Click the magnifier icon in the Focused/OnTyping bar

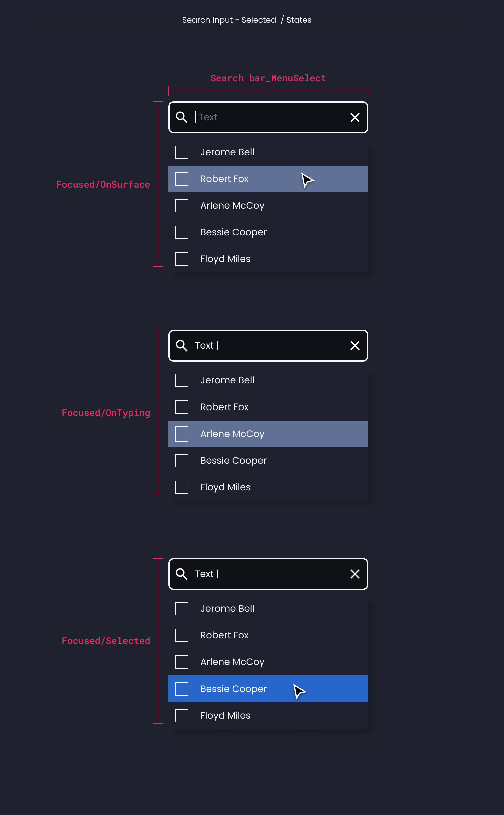(181, 346)
